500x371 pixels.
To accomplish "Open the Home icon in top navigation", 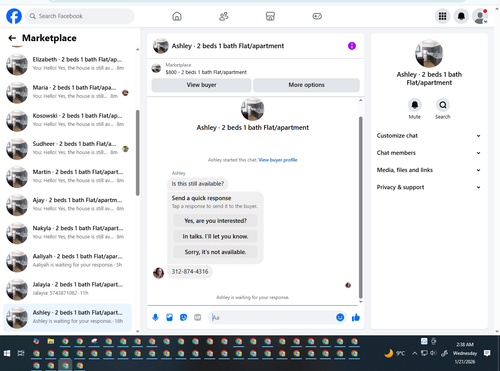I will (x=177, y=16).
